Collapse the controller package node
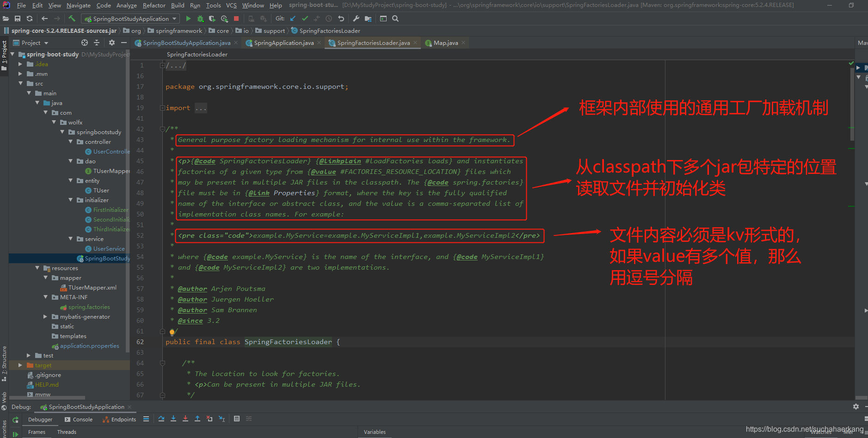The height and width of the screenshot is (438, 868). [70, 142]
